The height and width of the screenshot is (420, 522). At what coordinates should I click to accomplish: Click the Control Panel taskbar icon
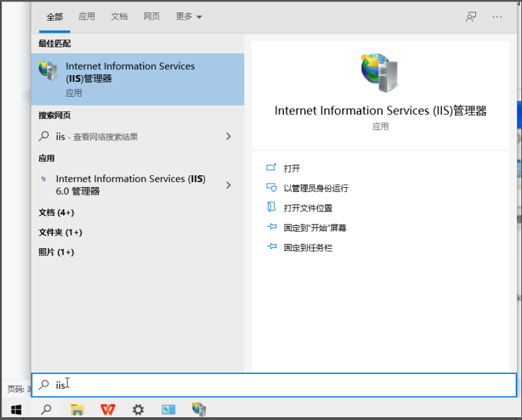click(x=168, y=410)
